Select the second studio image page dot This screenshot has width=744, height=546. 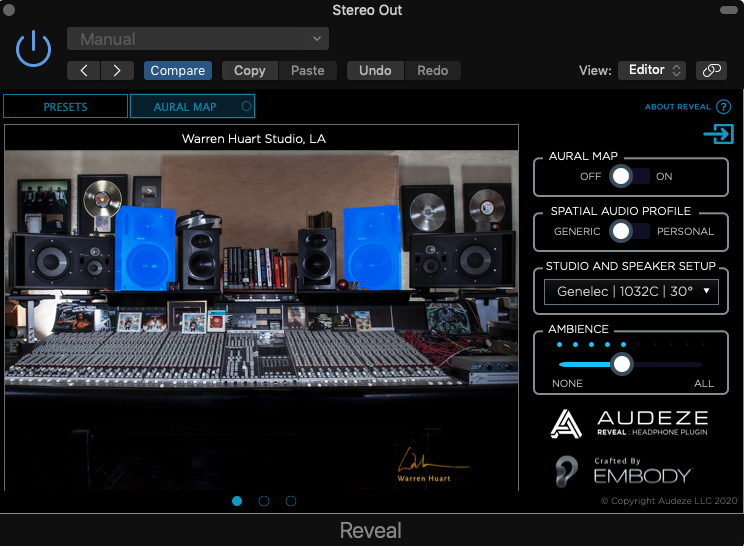click(264, 501)
